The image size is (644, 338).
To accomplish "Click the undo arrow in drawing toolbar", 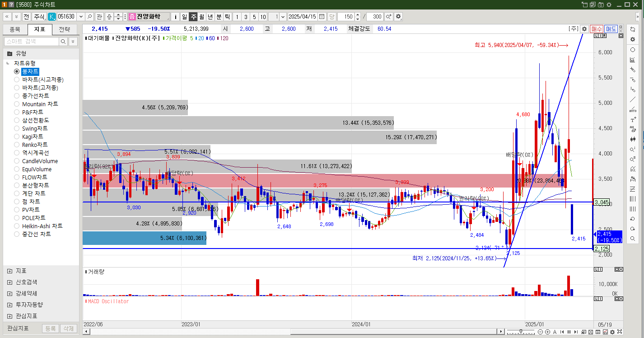I will tap(633, 219).
